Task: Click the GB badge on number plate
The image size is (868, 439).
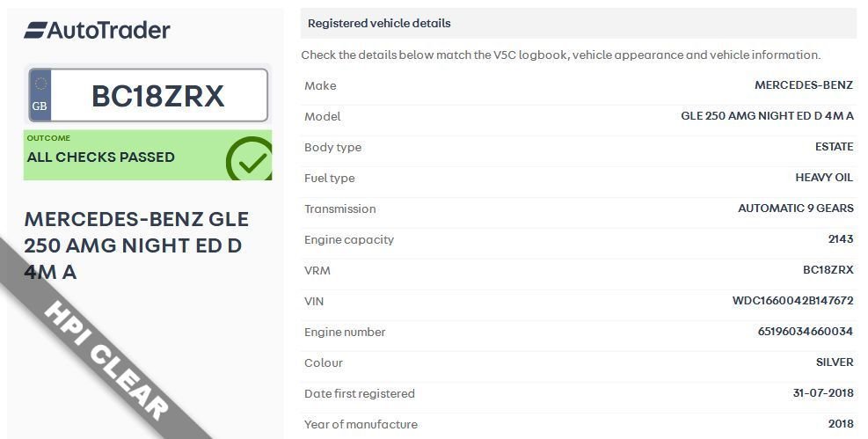Action: coord(40,95)
